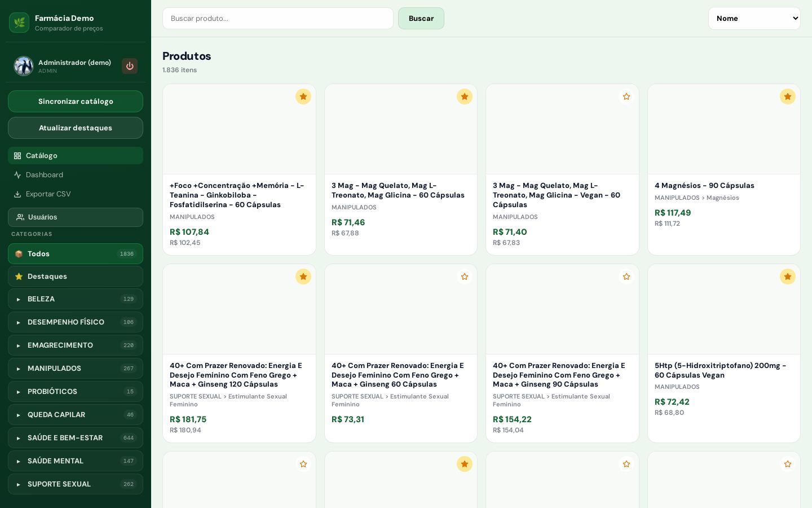Image resolution: width=812 pixels, height=508 pixels.
Task: Click the price R$ 72,42
Action: tap(672, 402)
